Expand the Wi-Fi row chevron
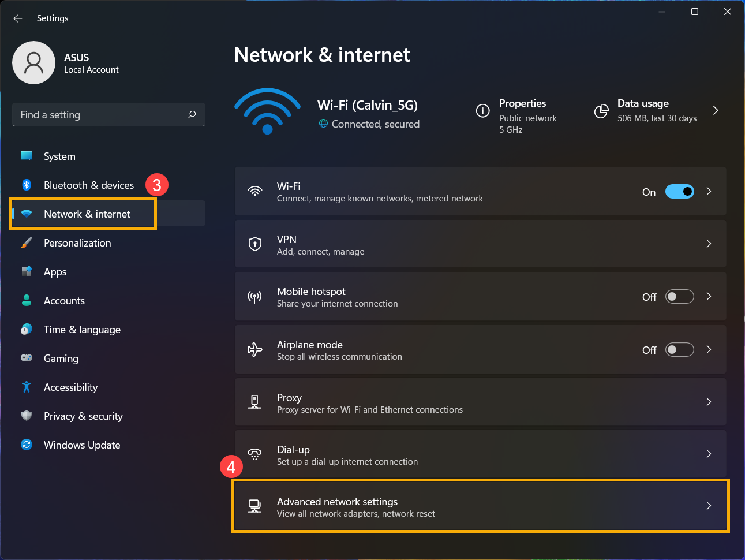The image size is (745, 560). pyautogui.click(x=709, y=191)
